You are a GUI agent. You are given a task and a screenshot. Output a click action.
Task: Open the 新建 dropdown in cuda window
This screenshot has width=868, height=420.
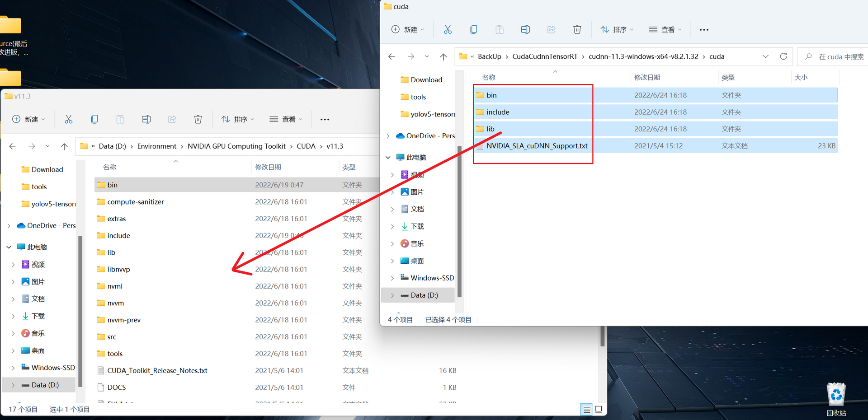(x=408, y=29)
